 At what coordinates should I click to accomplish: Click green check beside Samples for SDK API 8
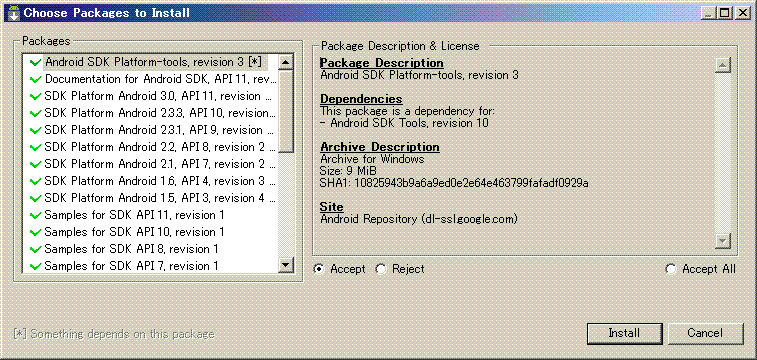[36, 249]
